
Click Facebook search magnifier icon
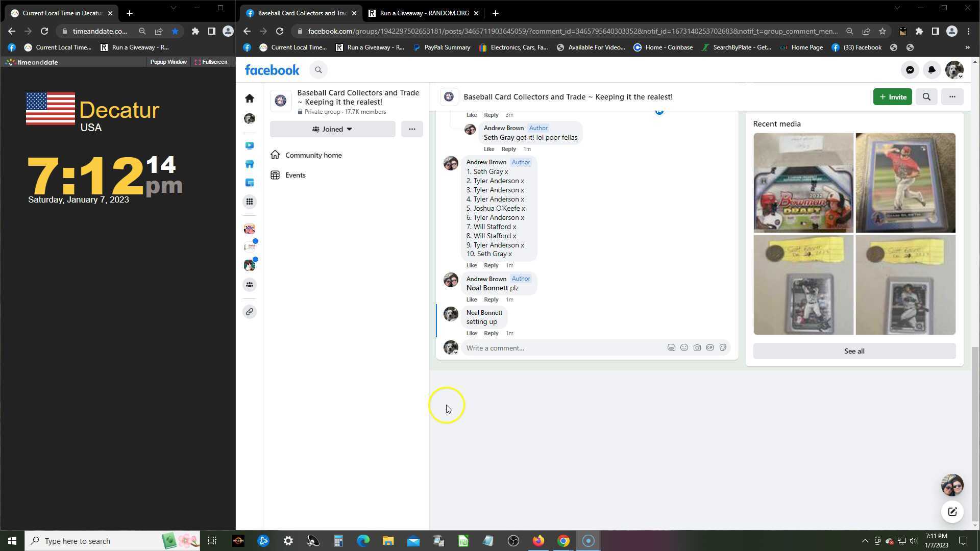318,70
